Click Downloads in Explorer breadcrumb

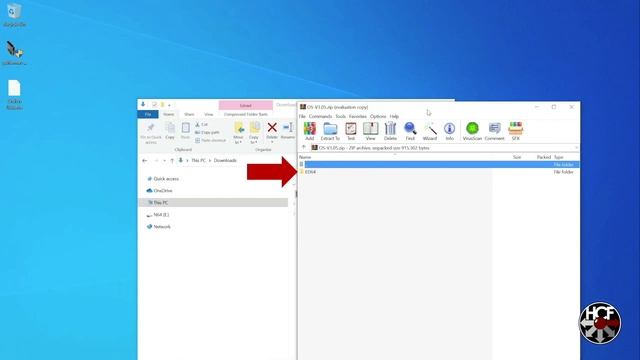pyautogui.click(x=225, y=161)
